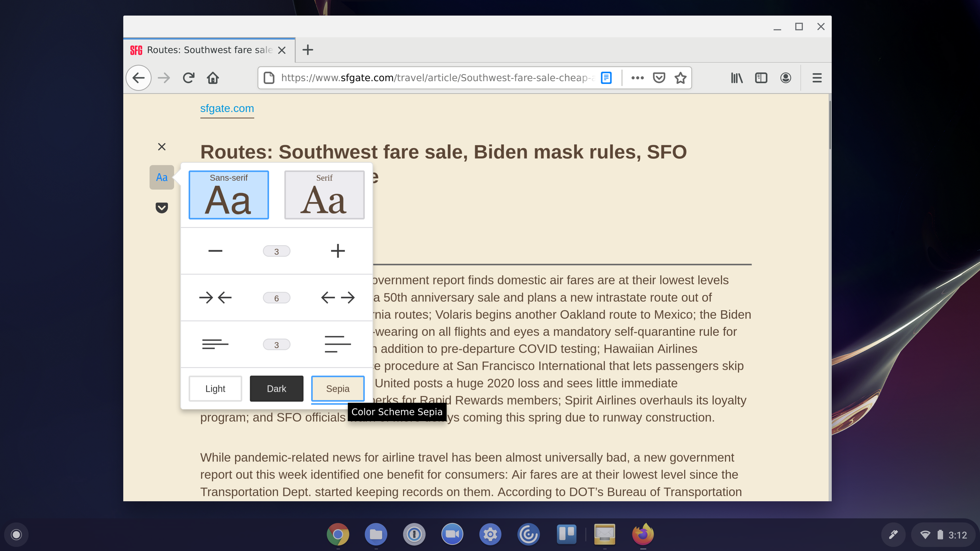Viewport: 980px width, 551px height.
Task: Open Firefox from the shelf
Action: coord(643,534)
